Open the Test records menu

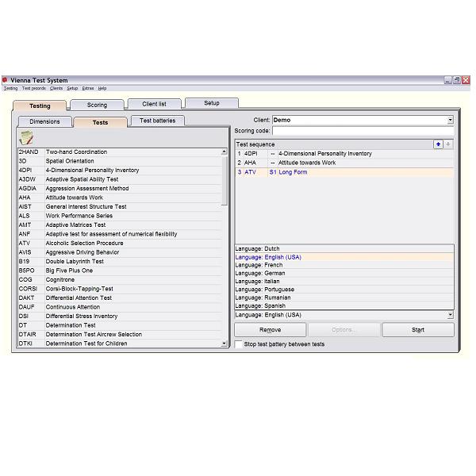pos(33,88)
